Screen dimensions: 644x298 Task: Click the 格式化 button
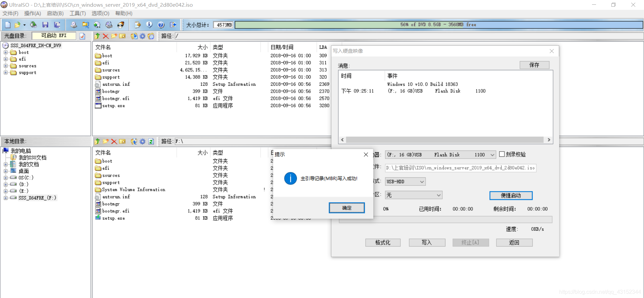pyautogui.click(x=383, y=243)
